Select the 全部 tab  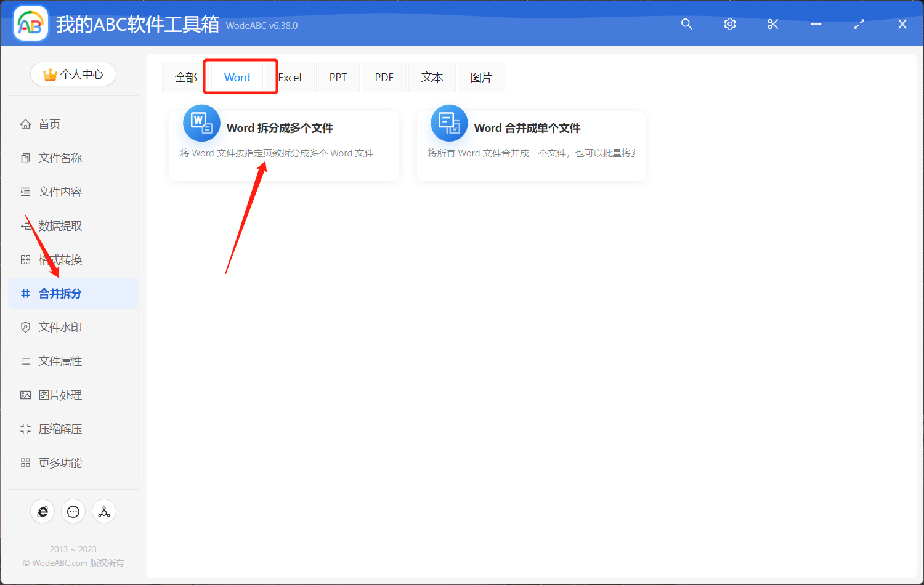pos(185,76)
